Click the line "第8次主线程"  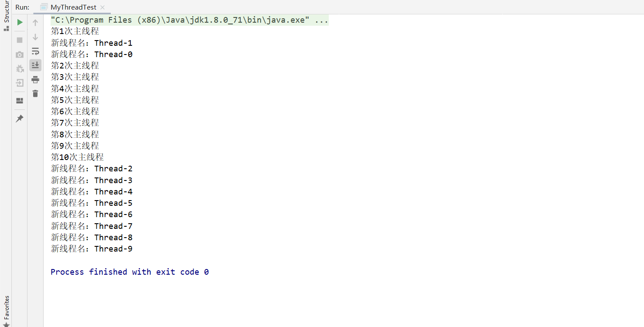[75, 134]
